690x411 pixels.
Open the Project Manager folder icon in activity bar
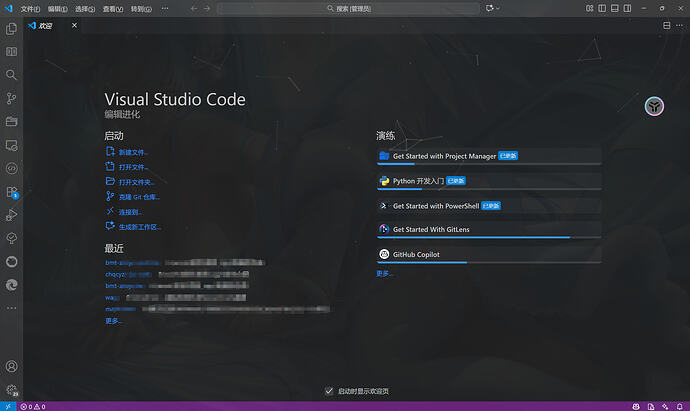click(11, 121)
